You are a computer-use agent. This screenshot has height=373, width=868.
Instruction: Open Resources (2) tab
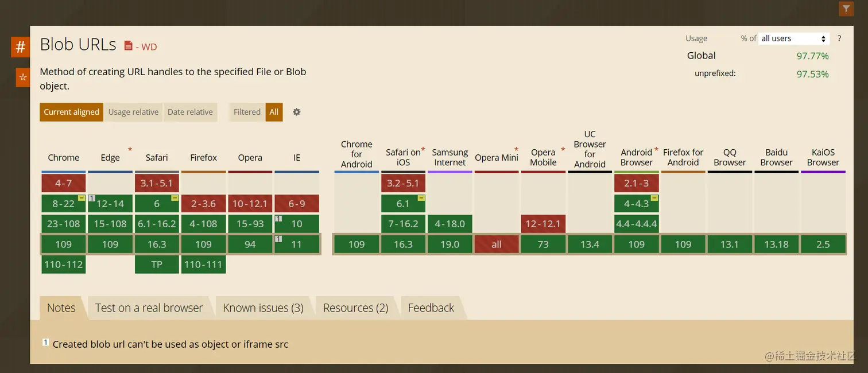[x=356, y=308]
